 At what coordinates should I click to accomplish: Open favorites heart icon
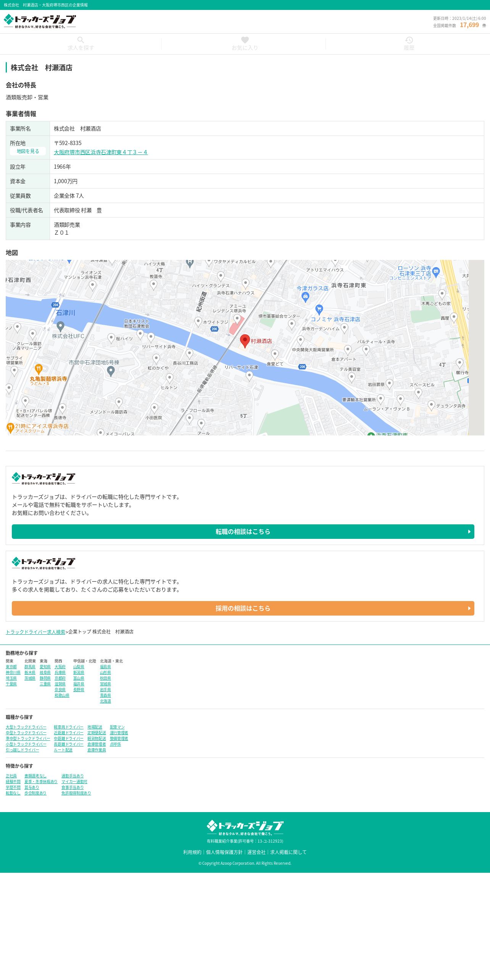click(245, 40)
